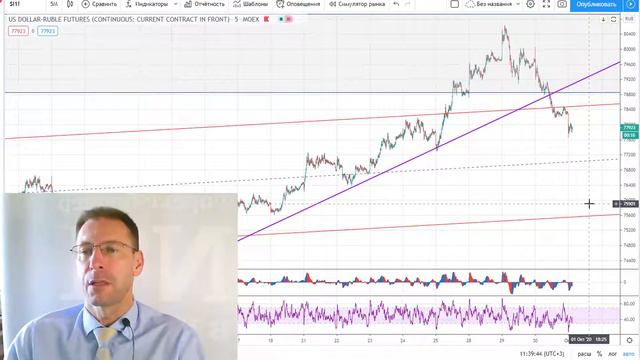The height and width of the screenshot is (360, 640).
Task: Open the SI1! symbol search field
Action: pos(15,4)
